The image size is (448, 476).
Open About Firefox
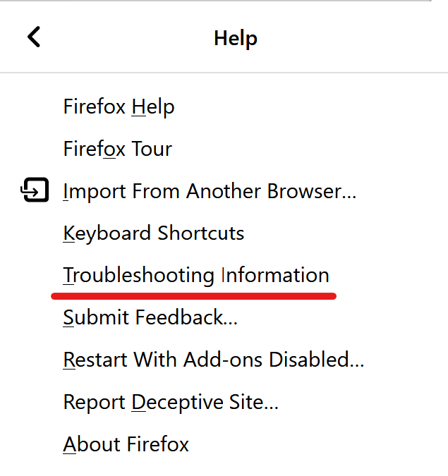(126, 444)
